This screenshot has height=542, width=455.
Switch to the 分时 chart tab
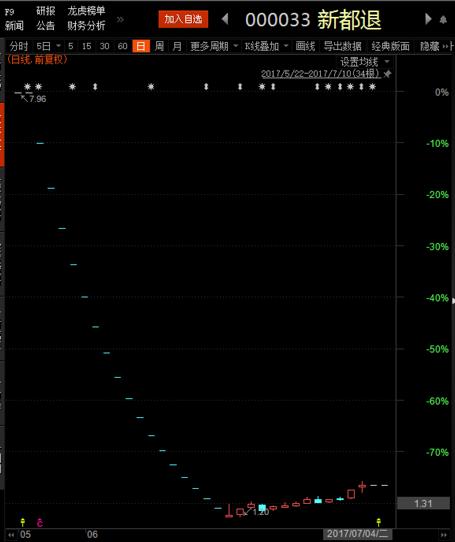tap(19, 46)
